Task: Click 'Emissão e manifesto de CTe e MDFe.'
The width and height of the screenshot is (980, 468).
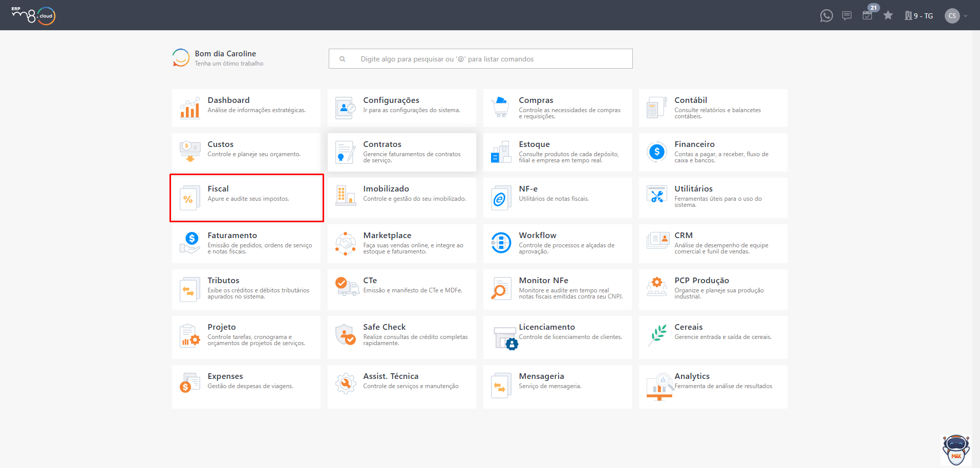Action: [413, 290]
